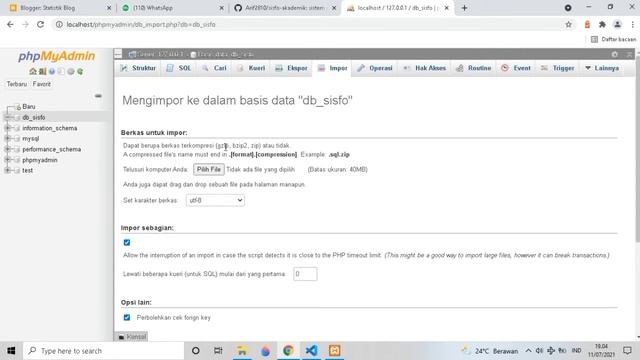Toggle Perbolehkan cek foreign key checkbox
Image resolution: width=640 pixels, height=360 pixels.
(127, 317)
